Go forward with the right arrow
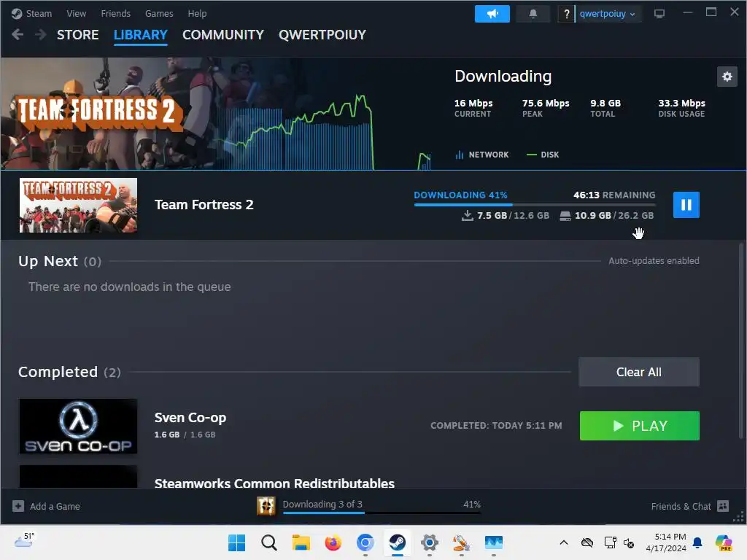 [x=41, y=34]
